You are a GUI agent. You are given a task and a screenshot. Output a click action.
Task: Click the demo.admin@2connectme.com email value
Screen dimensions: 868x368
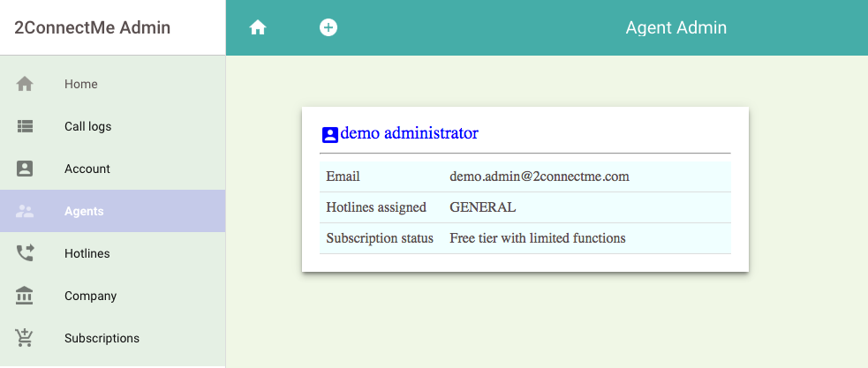pos(540,176)
